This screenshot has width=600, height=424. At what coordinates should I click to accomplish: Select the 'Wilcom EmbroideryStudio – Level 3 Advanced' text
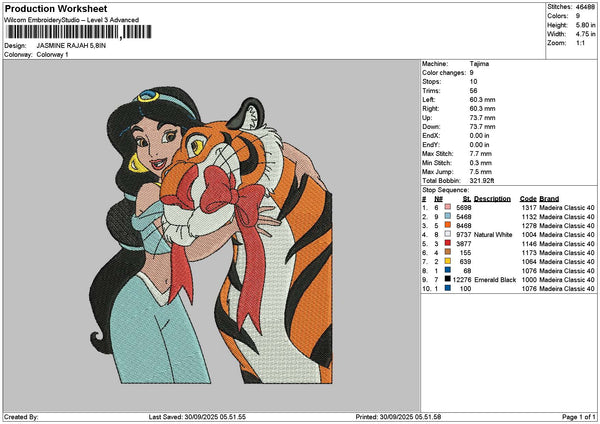(x=71, y=20)
